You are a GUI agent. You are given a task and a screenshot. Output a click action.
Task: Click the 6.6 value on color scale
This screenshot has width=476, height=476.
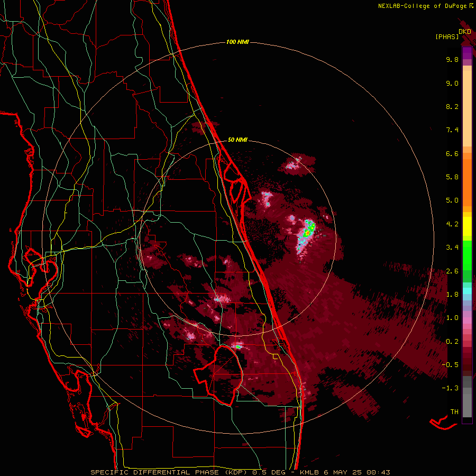(x=452, y=153)
